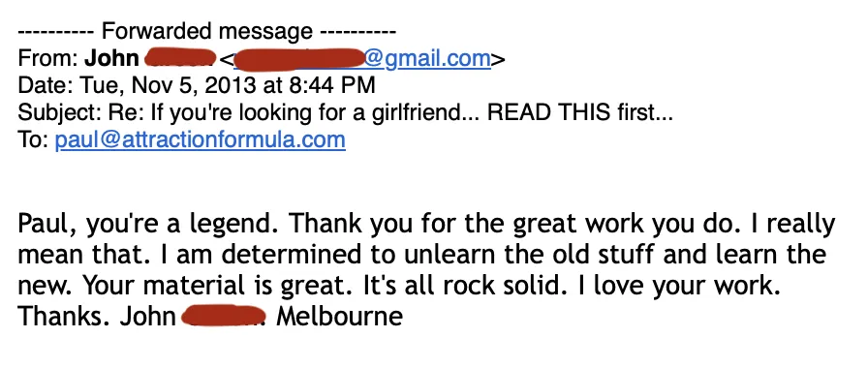This screenshot has height=368, width=868.
Task: Click the 'Subject:' label
Action: [x=59, y=113]
